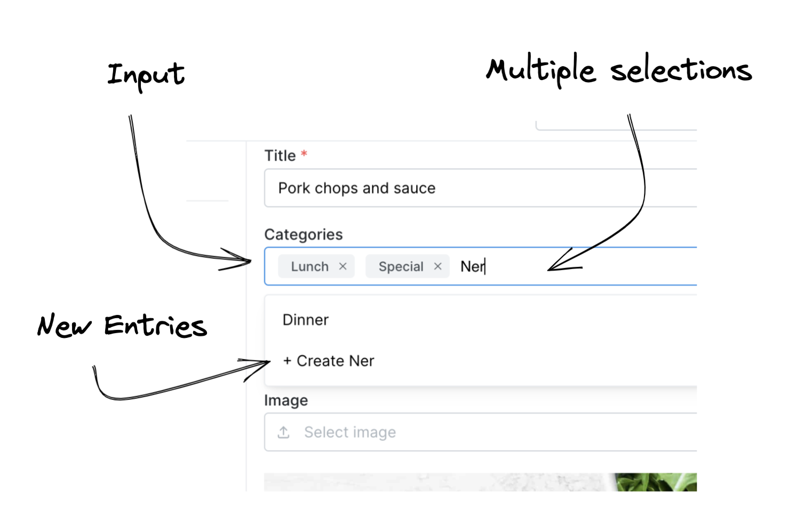Click the Select image button

(349, 432)
